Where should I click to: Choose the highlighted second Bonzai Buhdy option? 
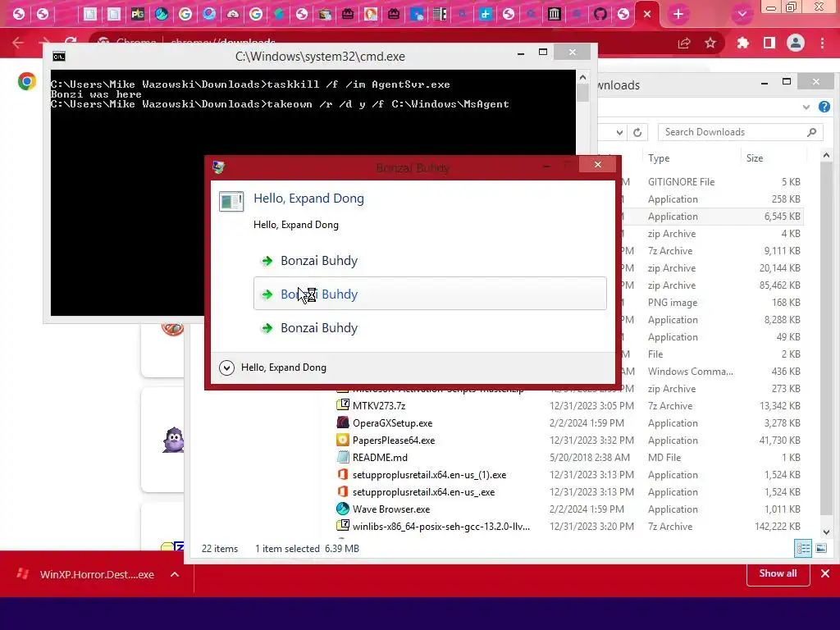[430, 294]
